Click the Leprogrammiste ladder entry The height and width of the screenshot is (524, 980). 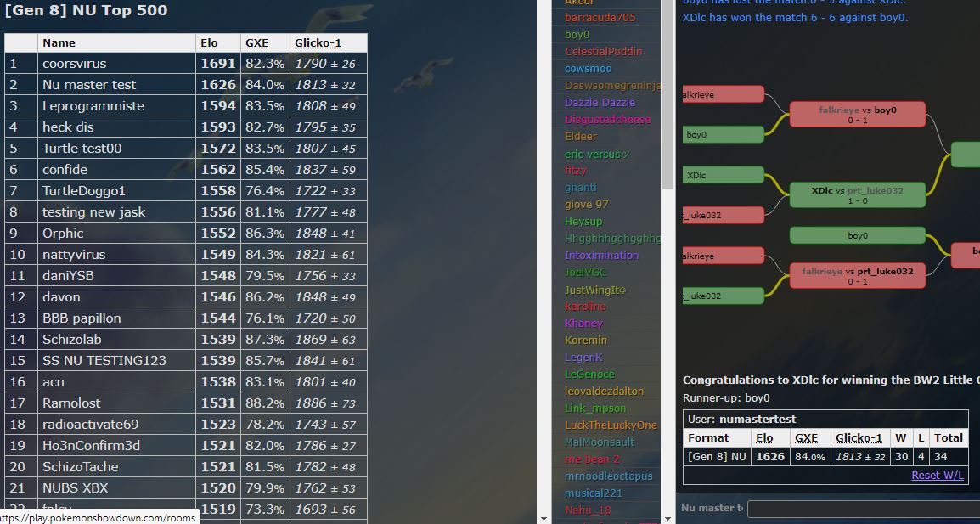click(93, 105)
